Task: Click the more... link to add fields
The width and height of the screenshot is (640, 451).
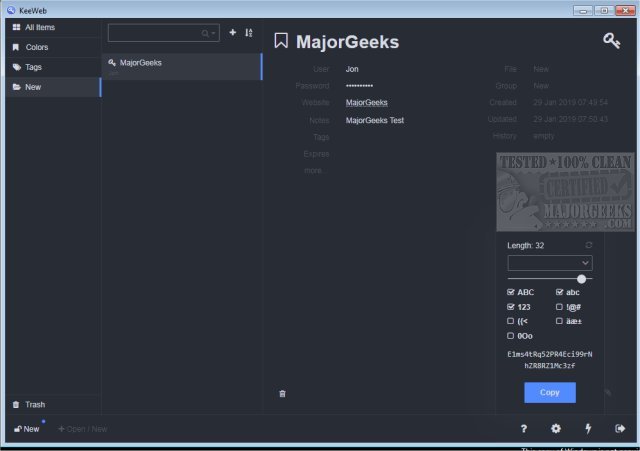Action: point(314,171)
